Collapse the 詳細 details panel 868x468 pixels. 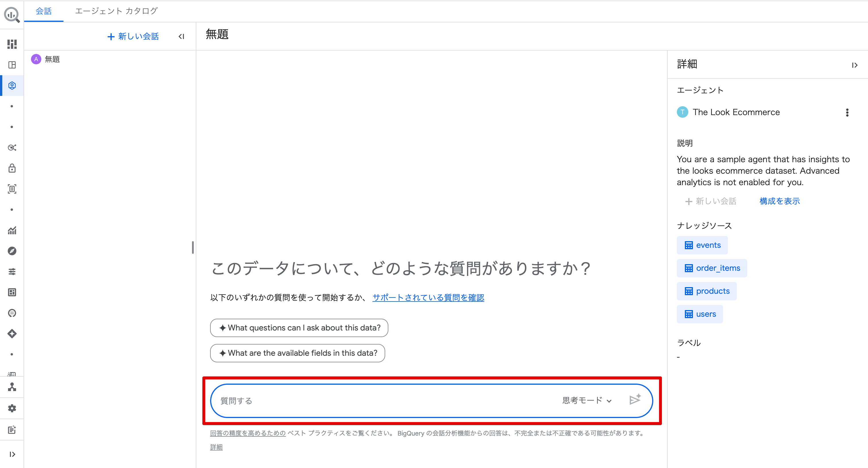(x=855, y=65)
